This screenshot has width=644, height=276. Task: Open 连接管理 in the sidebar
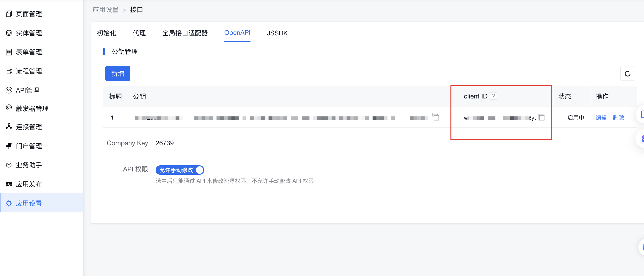pyautogui.click(x=29, y=127)
